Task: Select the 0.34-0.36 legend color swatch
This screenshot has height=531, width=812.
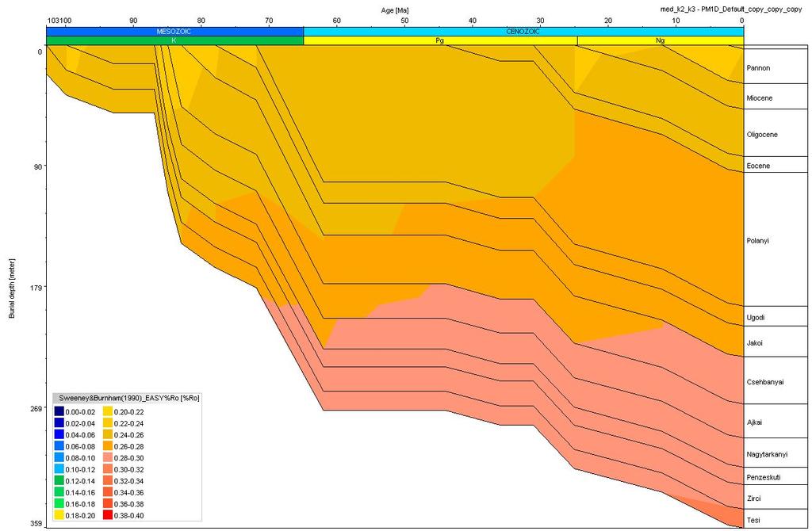Action: (x=108, y=492)
